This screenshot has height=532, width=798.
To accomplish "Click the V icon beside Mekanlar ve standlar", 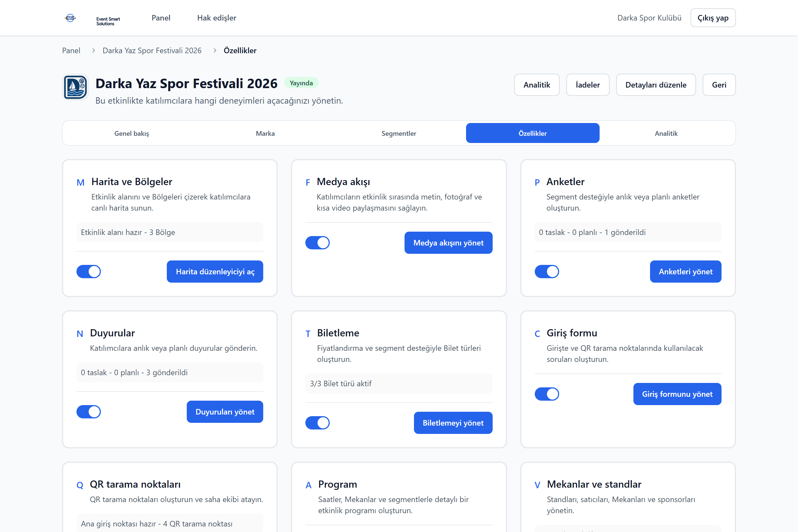I will (538, 485).
